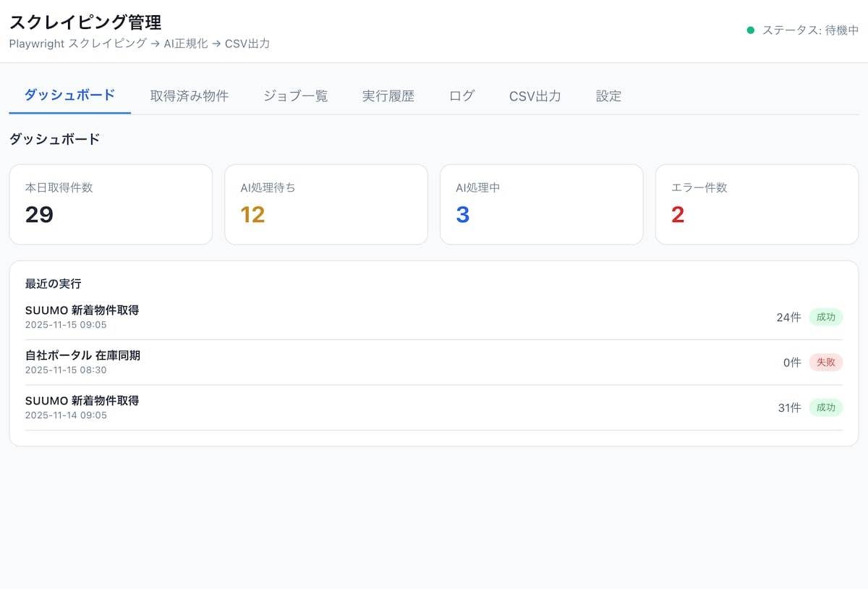This screenshot has width=868, height=589.
Task: Click the 31件 count
Action: click(x=789, y=407)
